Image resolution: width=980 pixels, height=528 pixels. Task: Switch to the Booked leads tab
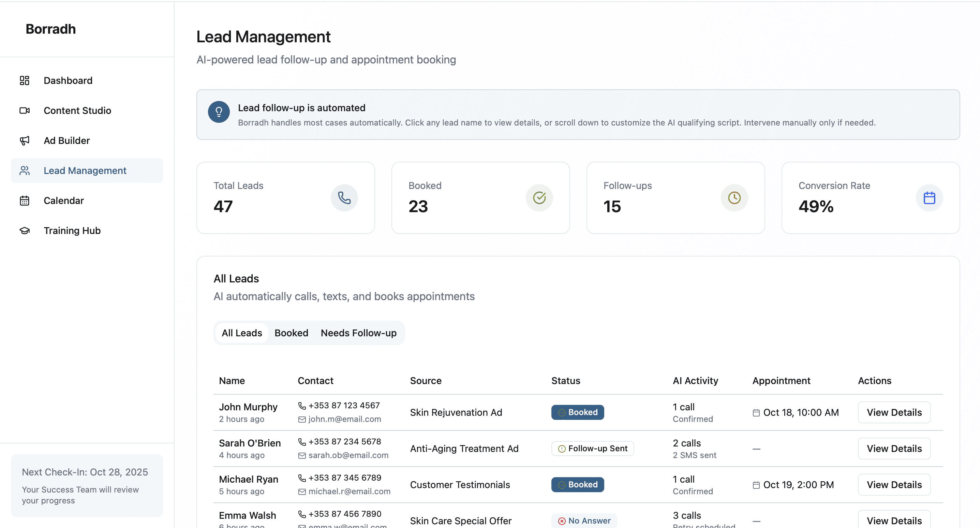coord(291,333)
